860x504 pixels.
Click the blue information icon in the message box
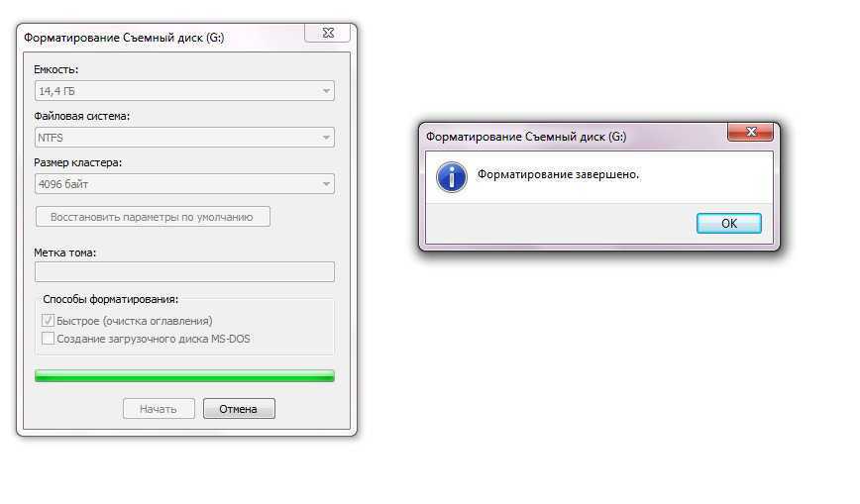[452, 177]
